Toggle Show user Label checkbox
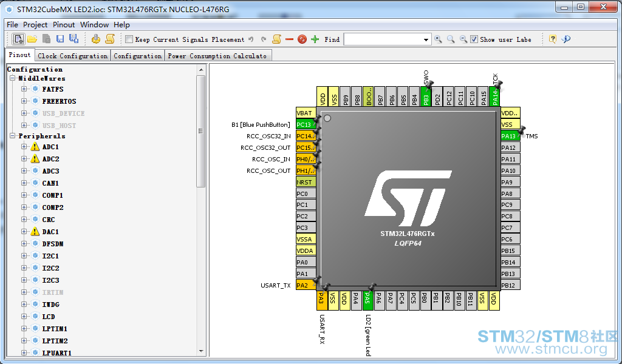This screenshot has width=622, height=364. click(474, 39)
